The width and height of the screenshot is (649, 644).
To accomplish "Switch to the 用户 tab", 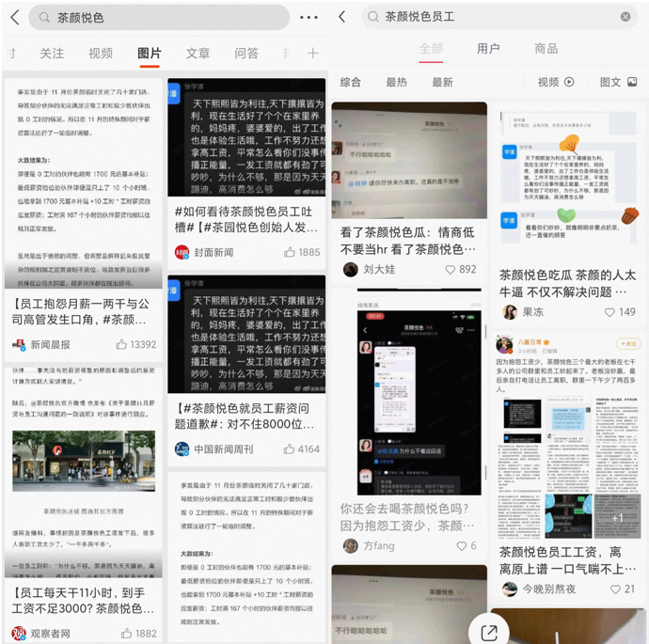I will pos(488,49).
